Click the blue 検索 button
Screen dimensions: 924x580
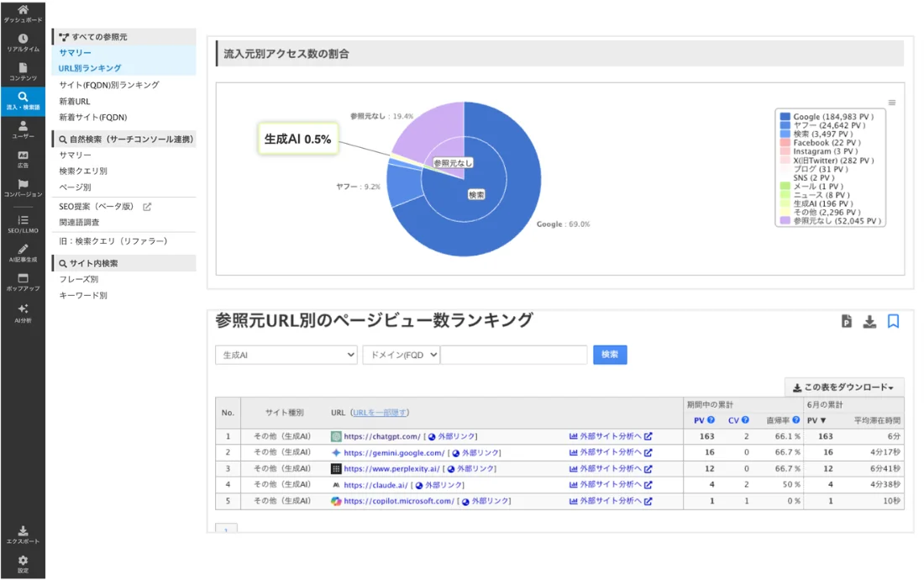click(610, 355)
